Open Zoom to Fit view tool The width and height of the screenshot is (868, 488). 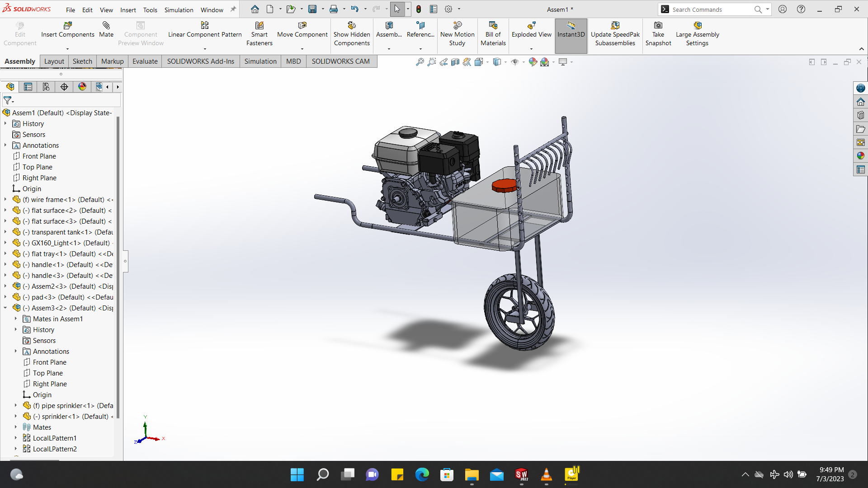[420, 62]
